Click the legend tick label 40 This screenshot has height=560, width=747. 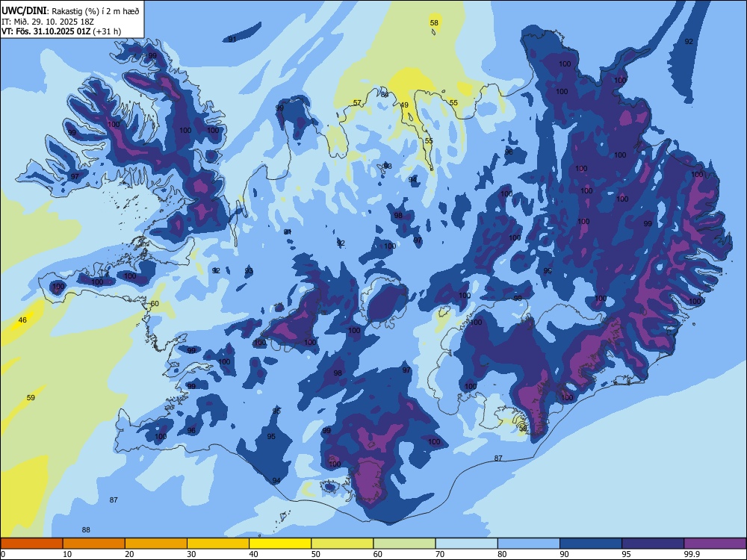(x=254, y=554)
